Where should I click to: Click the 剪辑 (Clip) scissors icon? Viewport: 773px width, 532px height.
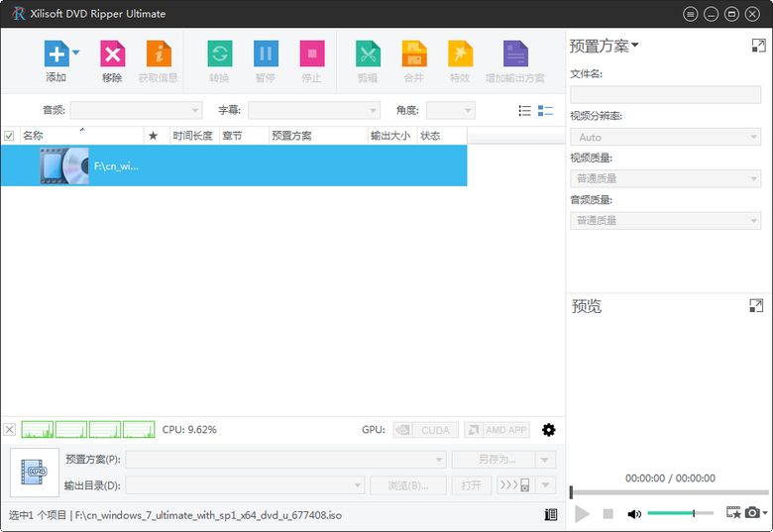369,53
